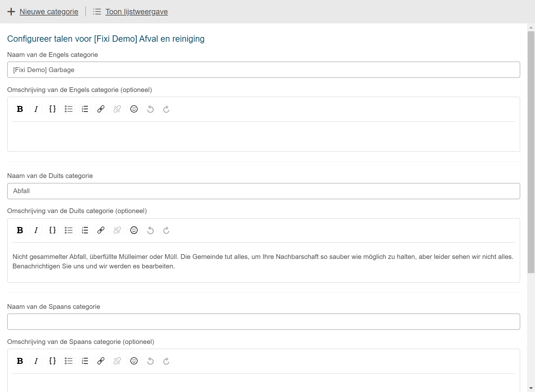This screenshot has width=535, height=392.
Task: Toggle italic in the Engels description editor
Action: 36,109
